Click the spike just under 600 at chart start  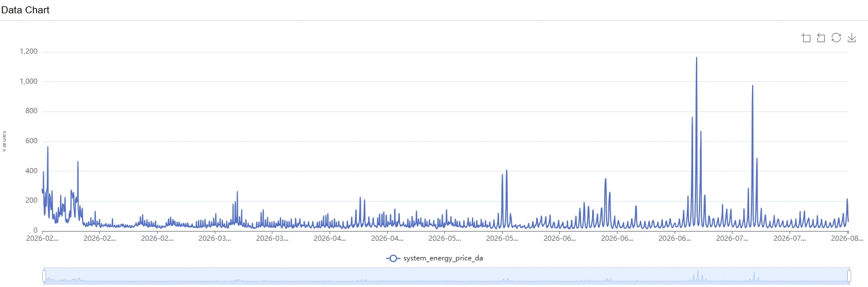click(47, 147)
